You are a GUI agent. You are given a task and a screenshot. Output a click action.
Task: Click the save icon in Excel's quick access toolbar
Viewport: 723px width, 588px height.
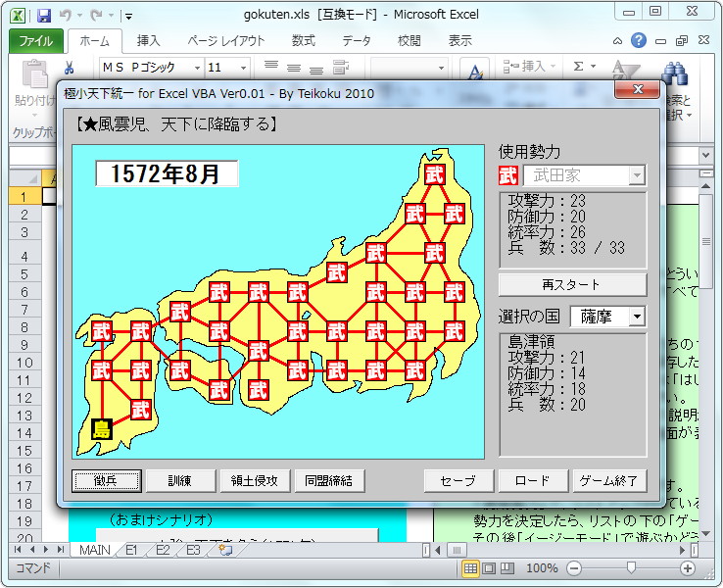tap(43, 16)
